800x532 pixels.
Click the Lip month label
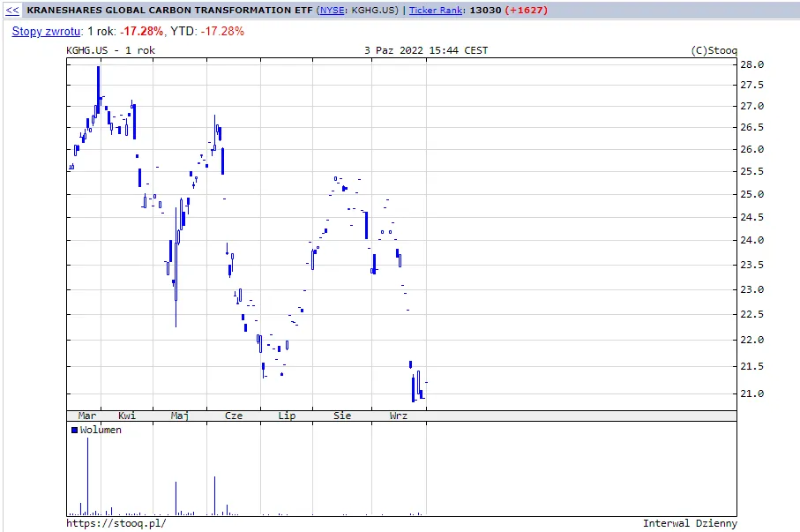tap(287, 416)
